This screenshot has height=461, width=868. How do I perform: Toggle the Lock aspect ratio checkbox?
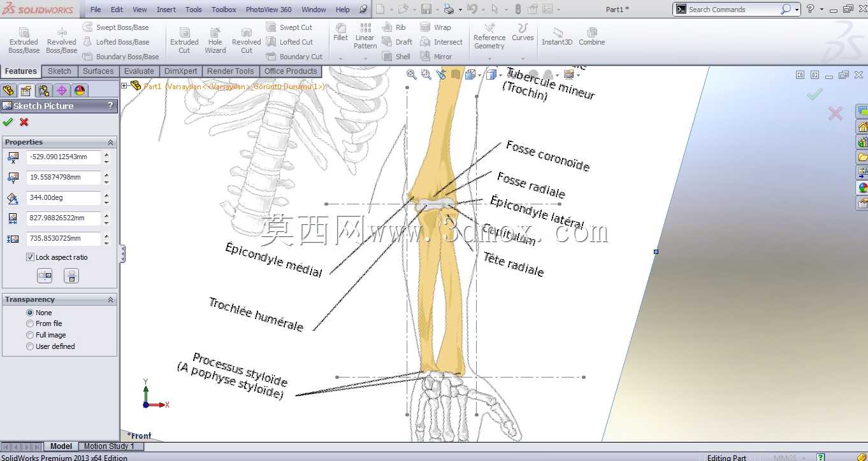[30, 257]
